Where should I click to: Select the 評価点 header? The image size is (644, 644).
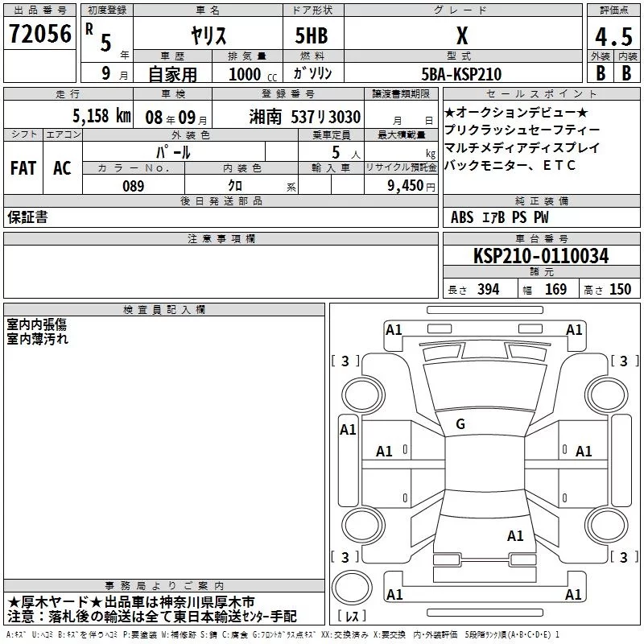click(x=613, y=10)
